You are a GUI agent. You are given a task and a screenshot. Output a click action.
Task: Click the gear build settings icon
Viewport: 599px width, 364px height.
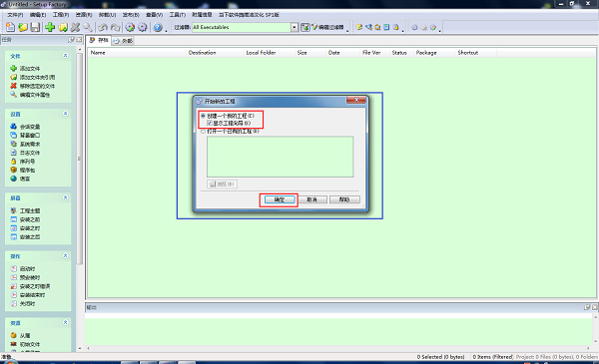pyautogui.click(x=143, y=27)
